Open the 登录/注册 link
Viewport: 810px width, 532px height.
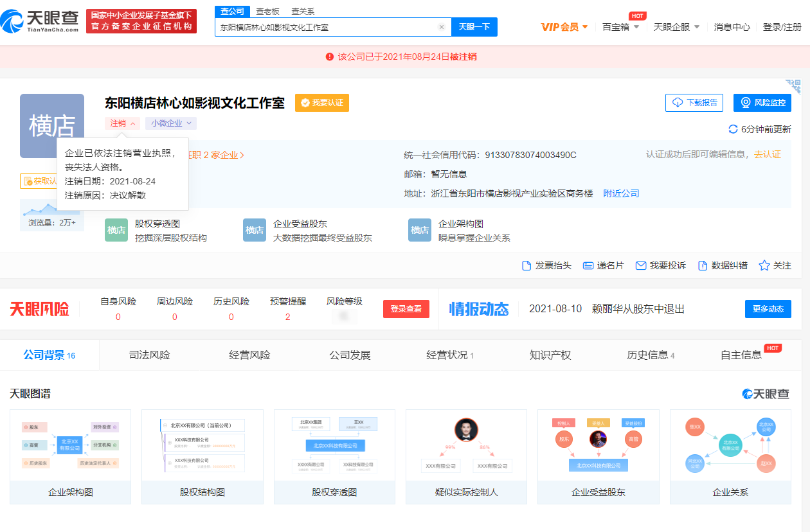point(782,27)
